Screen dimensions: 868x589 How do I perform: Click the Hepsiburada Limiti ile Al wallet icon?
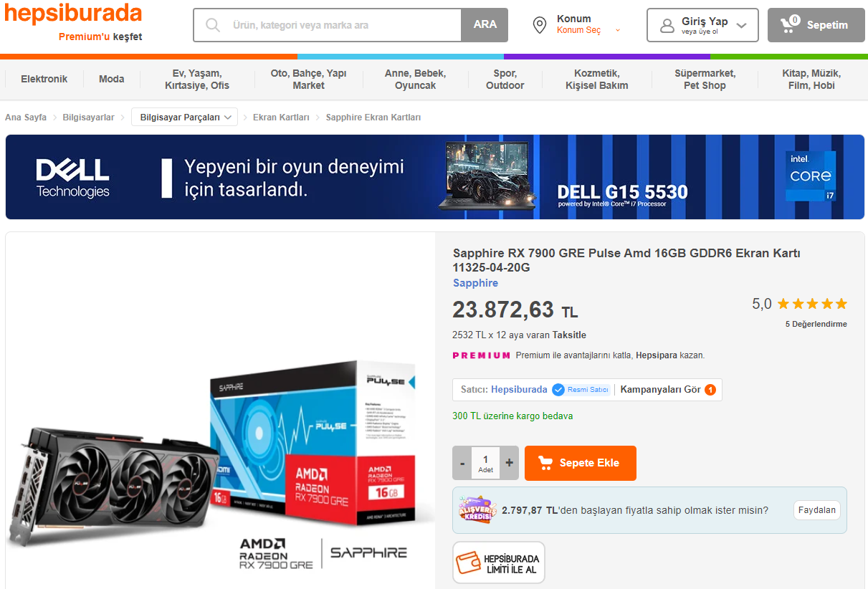pos(469,563)
